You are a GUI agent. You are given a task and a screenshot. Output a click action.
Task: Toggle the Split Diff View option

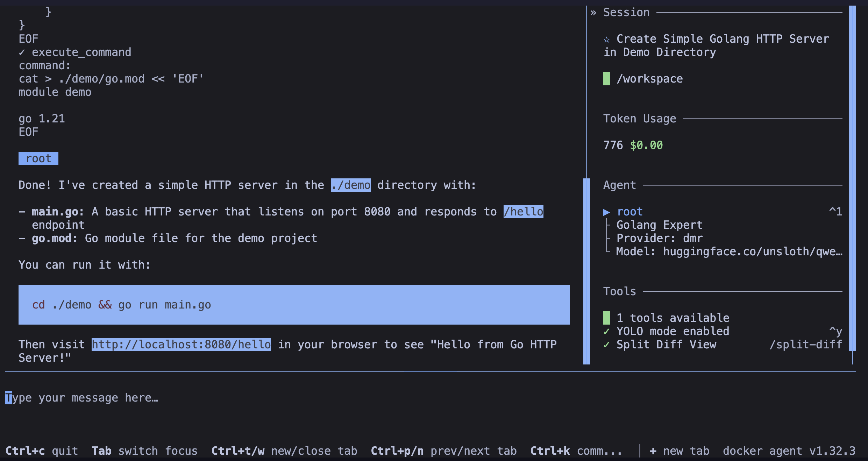pos(666,345)
